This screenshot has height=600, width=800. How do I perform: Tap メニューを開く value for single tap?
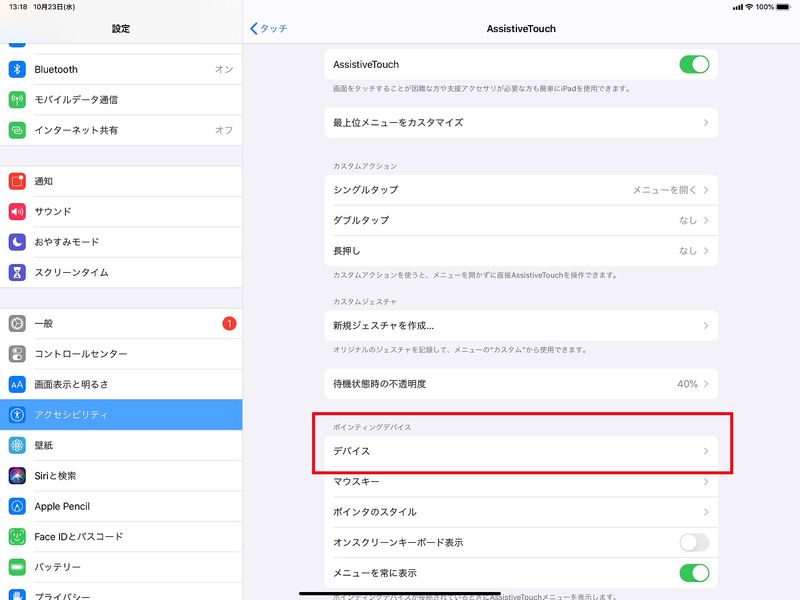tap(664, 190)
